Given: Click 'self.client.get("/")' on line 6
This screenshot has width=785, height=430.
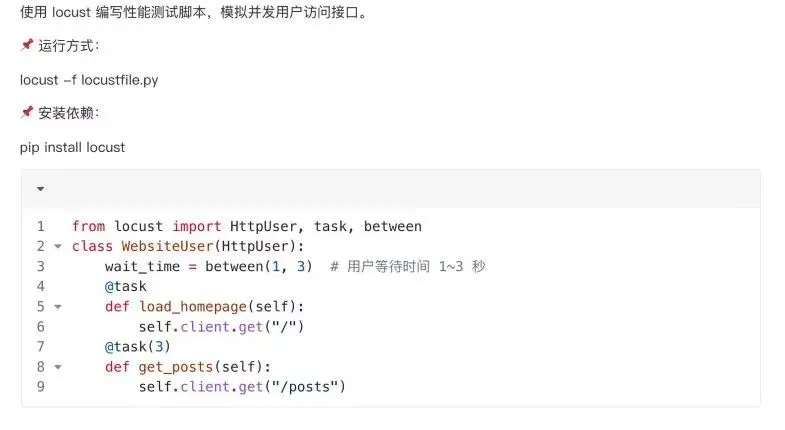Looking at the screenshot, I should tap(221, 327).
